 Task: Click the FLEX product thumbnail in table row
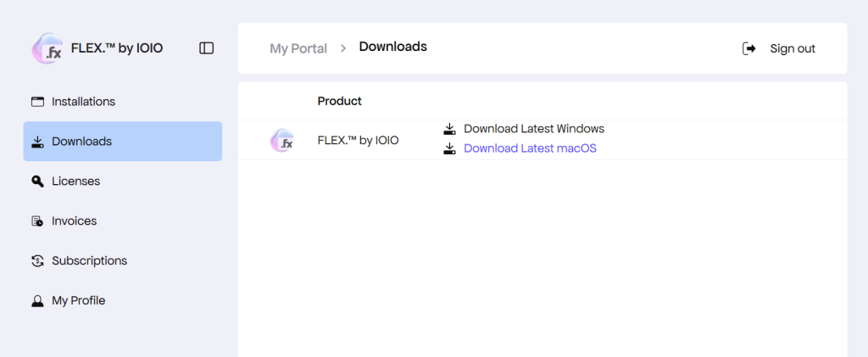[x=281, y=141]
